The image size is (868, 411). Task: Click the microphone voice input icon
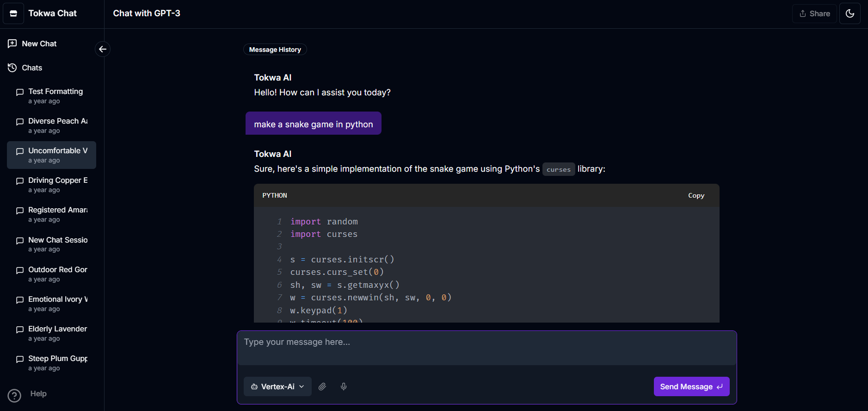click(x=344, y=386)
